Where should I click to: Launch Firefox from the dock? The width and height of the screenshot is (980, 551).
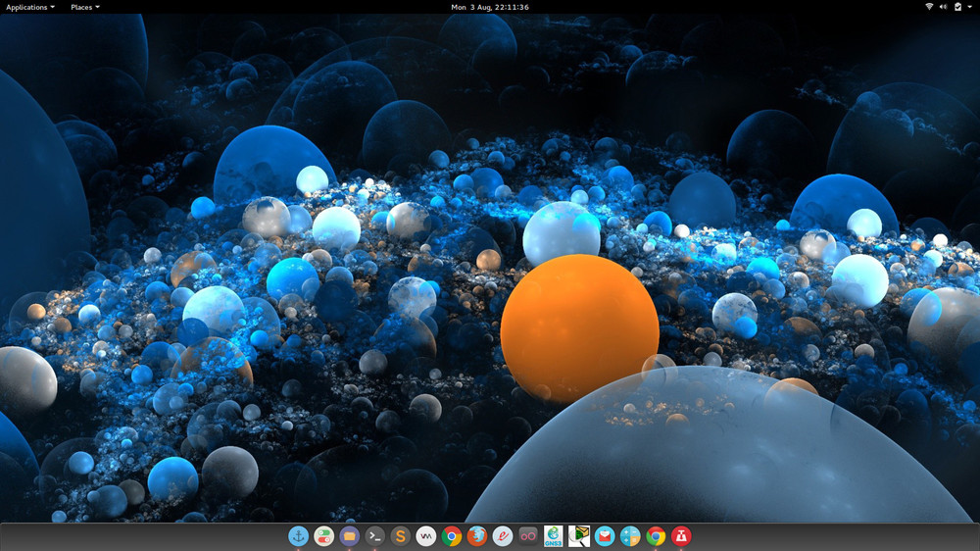(x=477, y=536)
